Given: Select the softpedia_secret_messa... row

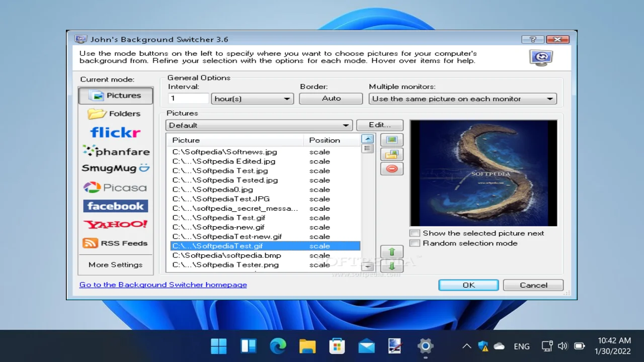Looking at the screenshot, I should point(265,208).
